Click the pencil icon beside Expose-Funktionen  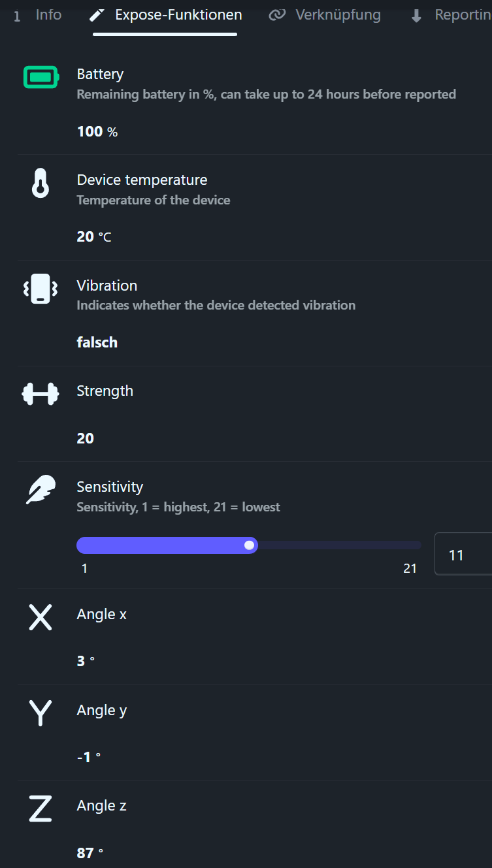[97, 15]
